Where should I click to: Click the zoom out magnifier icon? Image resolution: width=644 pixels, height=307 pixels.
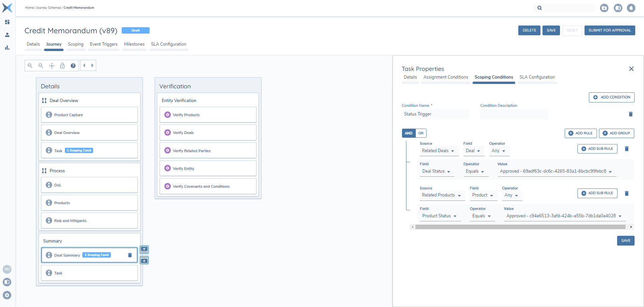pos(41,65)
